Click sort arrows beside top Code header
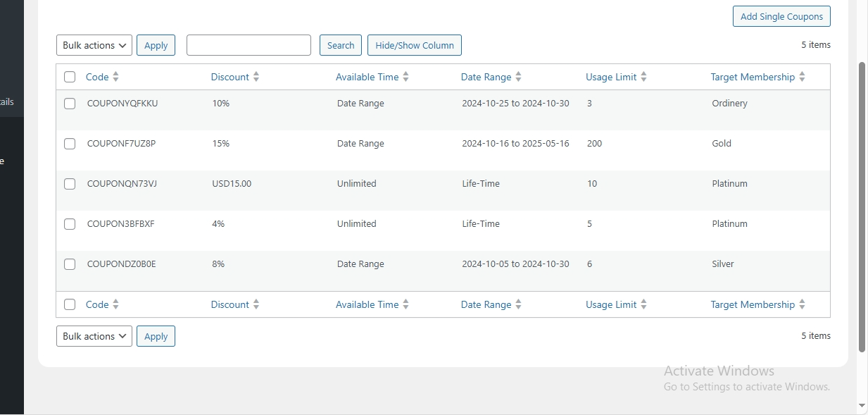868x415 pixels. [115, 77]
